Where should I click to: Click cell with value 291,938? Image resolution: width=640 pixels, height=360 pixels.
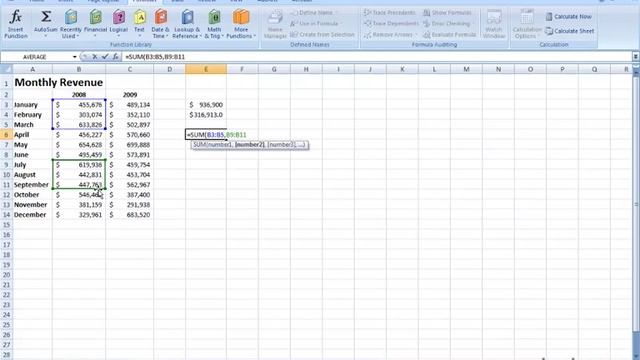(x=130, y=205)
